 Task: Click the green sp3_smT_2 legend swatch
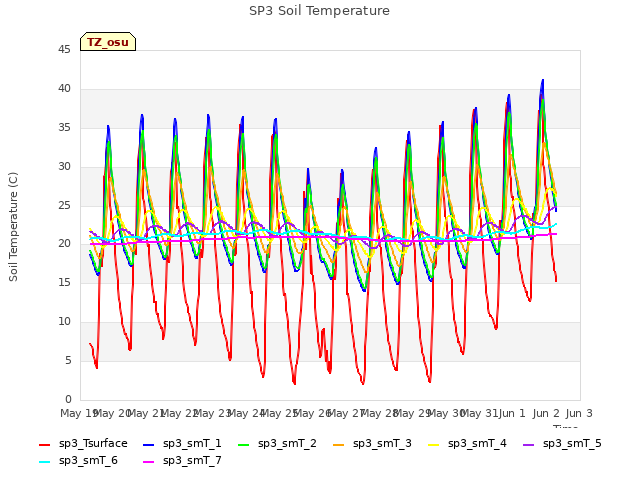(244, 444)
